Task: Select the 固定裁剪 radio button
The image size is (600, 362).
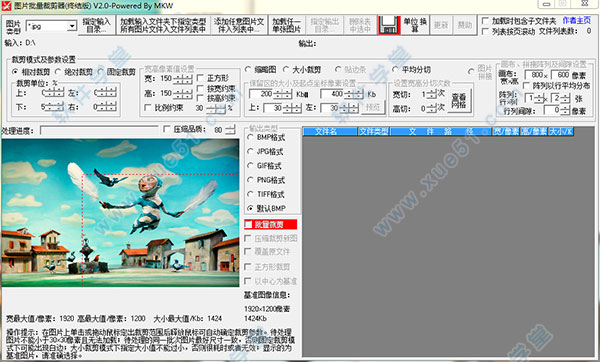Action: pyautogui.click(x=101, y=72)
